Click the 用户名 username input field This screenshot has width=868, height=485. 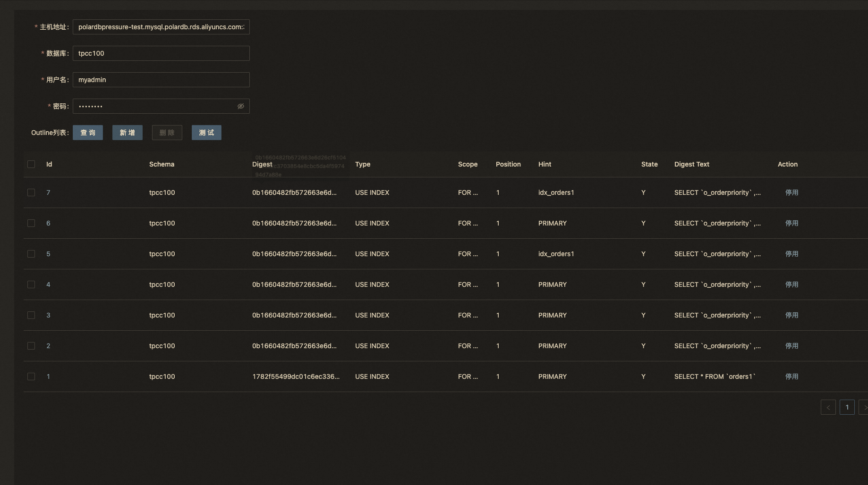click(161, 80)
